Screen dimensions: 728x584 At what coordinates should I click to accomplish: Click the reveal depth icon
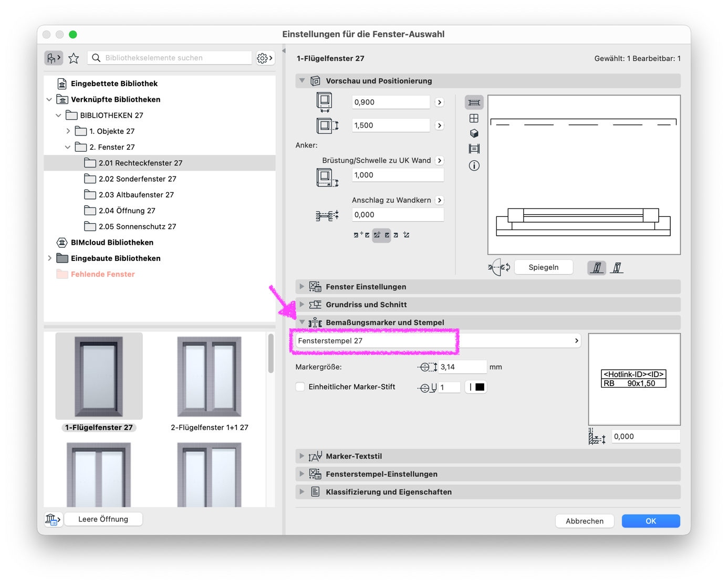coord(327,215)
